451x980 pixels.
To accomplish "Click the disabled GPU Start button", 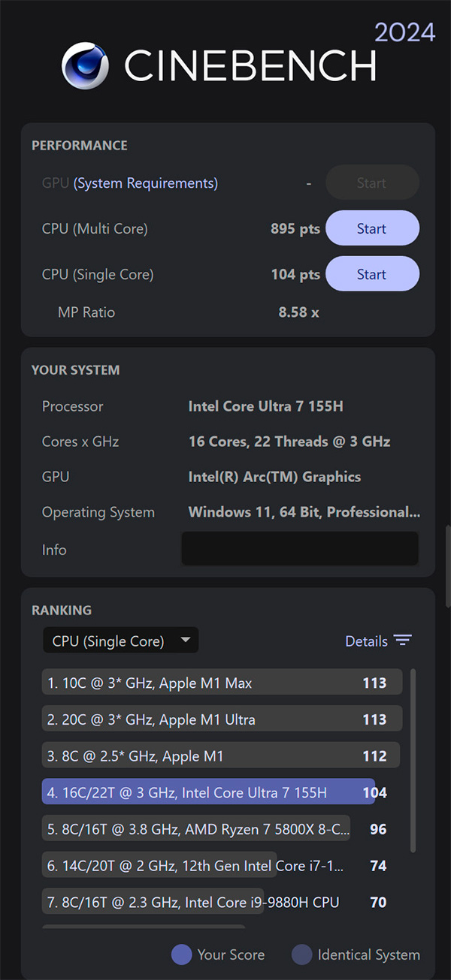I will 372,183.
